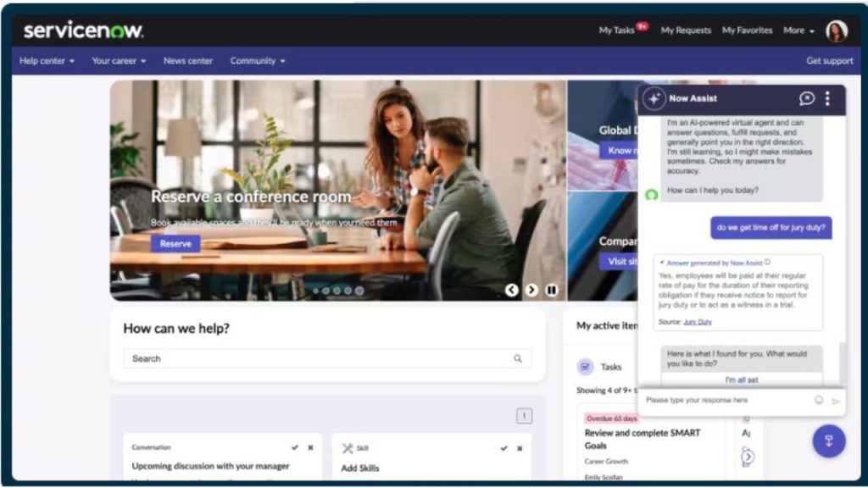Select the first carousel indicator dot
The image size is (868, 488).
[315, 291]
